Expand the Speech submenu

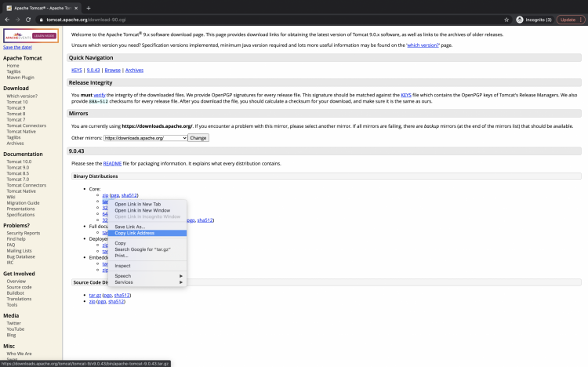click(147, 276)
